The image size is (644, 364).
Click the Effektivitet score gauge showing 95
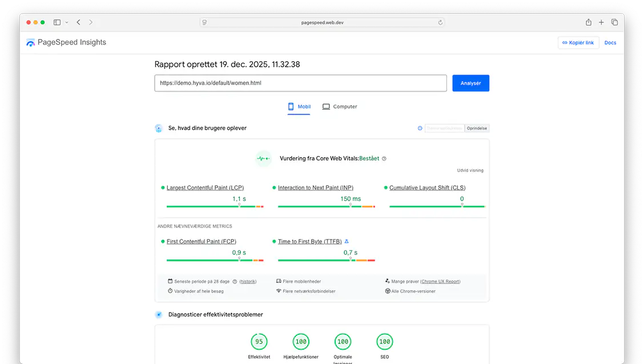pos(259,342)
